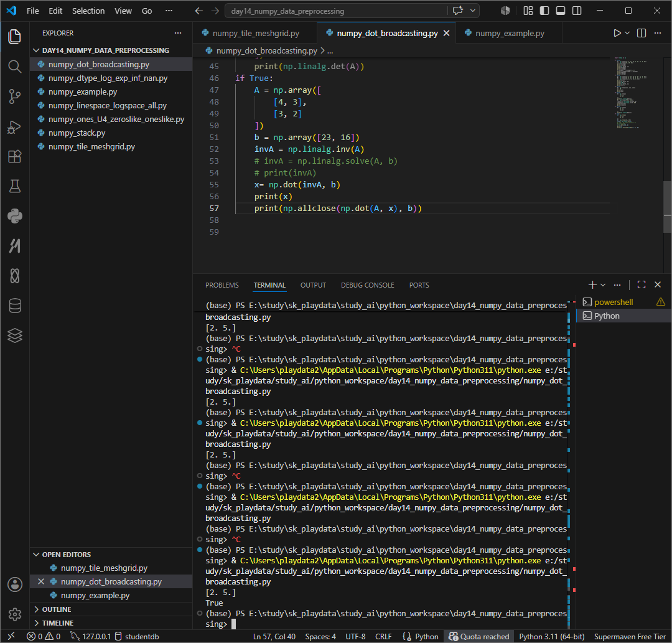Screen dimensions: 672x643
Task: Open the View menu
Action: (123, 11)
